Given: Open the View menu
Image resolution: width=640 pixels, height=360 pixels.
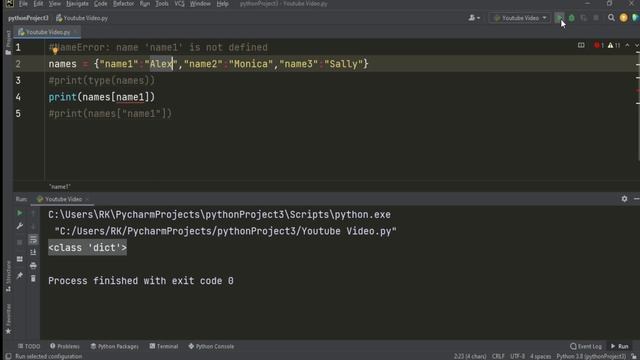Looking at the screenshot, I should coord(54,4).
